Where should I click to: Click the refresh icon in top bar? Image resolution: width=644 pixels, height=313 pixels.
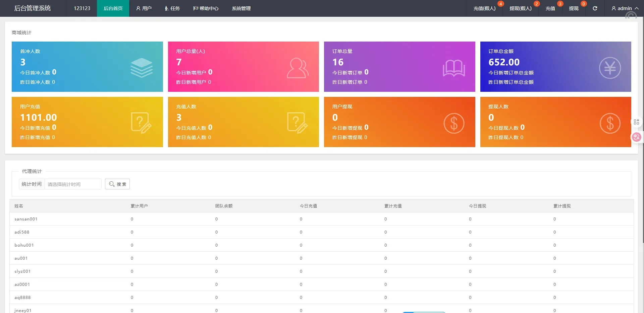tap(595, 8)
